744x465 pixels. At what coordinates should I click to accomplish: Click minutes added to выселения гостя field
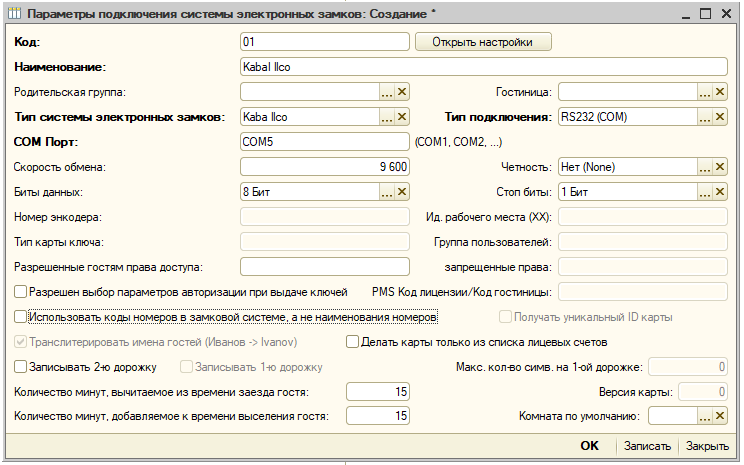(x=378, y=416)
